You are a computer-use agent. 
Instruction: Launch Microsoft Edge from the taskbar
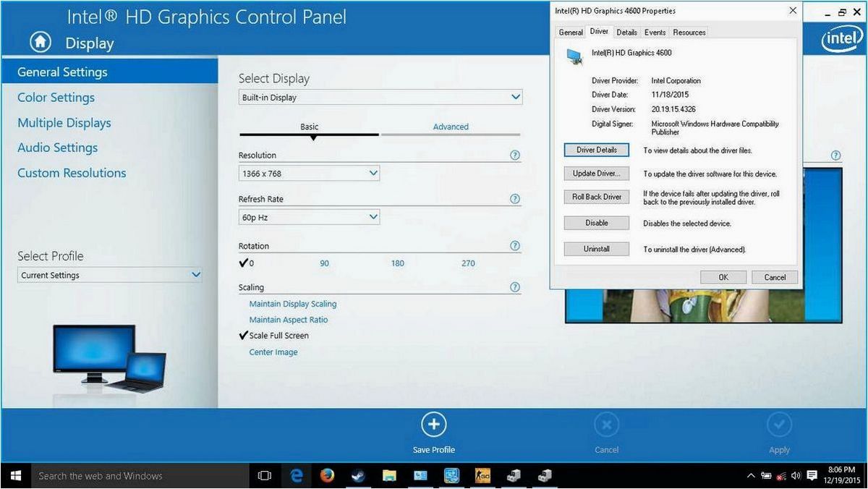pos(297,476)
